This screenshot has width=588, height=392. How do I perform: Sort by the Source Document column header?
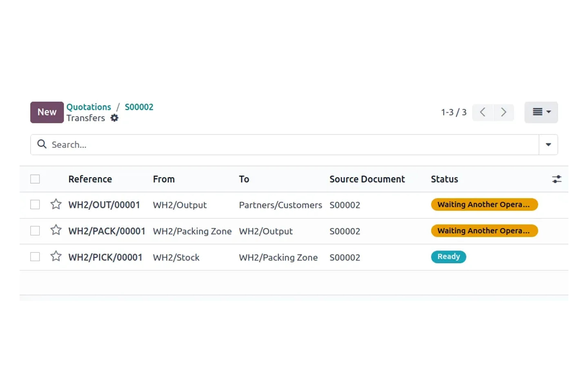pos(367,179)
